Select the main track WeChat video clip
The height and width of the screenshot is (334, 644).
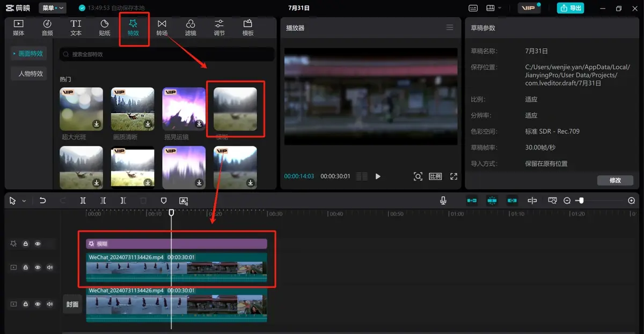pyautogui.click(x=177, y=305)
